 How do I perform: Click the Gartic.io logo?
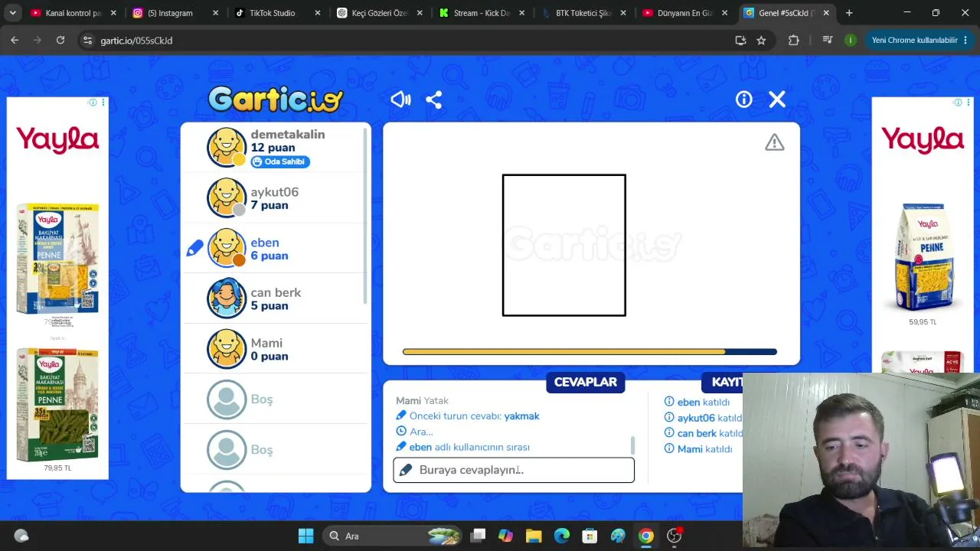coord(276,99)
